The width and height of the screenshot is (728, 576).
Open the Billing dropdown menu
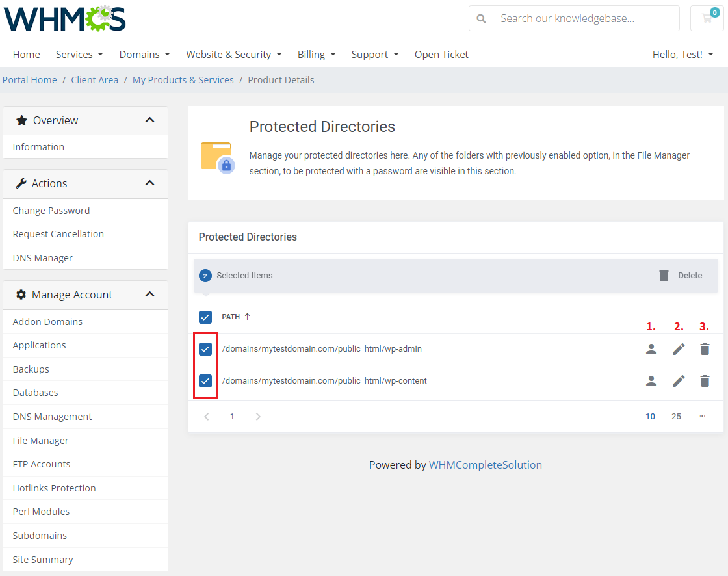pos(317,55)
